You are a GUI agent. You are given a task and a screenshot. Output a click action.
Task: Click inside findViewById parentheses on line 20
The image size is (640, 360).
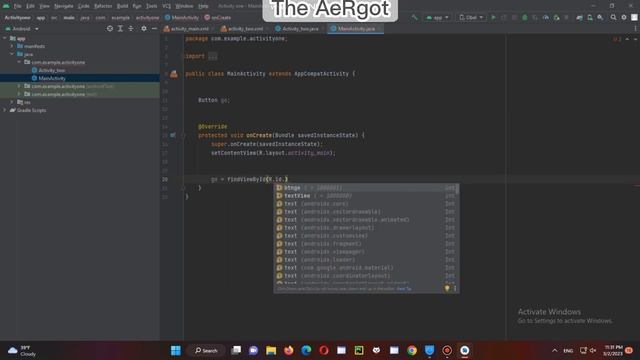tap(277, 179)
